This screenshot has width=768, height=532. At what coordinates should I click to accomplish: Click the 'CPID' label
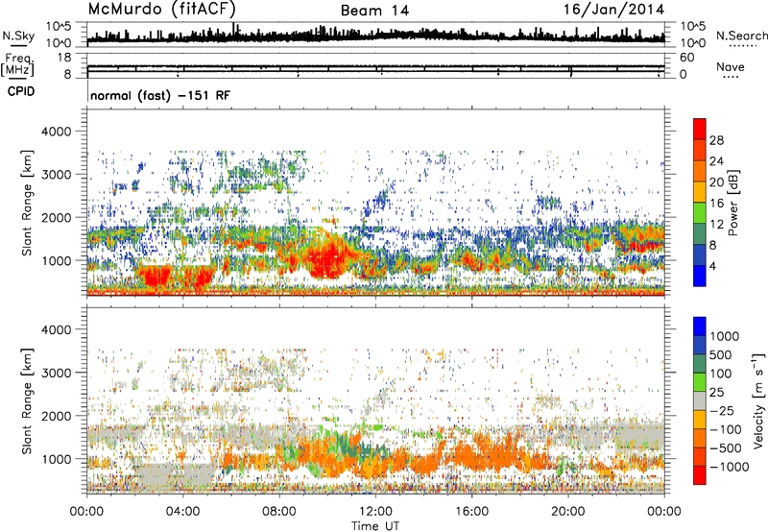click(x=21, y=91)
